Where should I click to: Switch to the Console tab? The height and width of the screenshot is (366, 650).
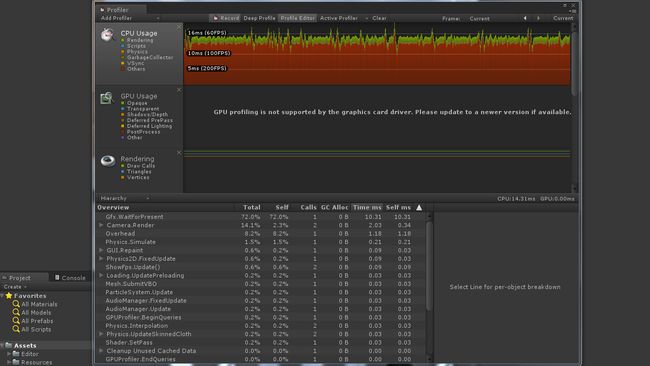[x=70, y=278]
